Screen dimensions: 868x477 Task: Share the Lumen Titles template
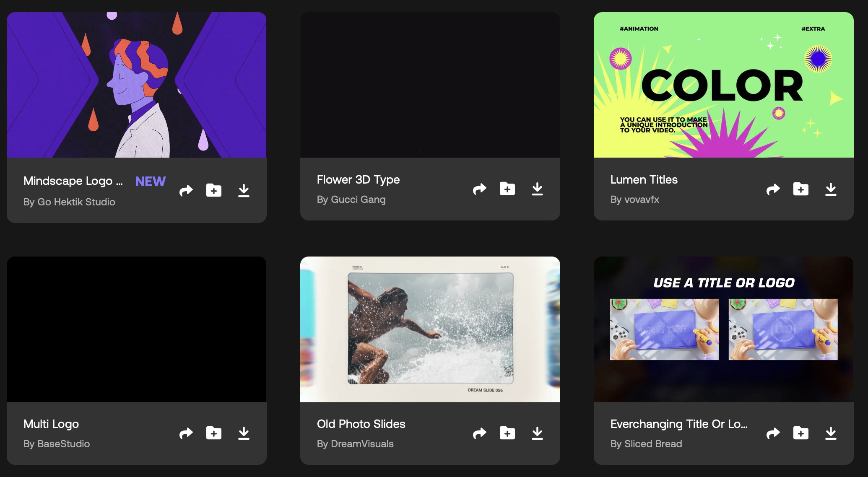click(x=773, y=189)
